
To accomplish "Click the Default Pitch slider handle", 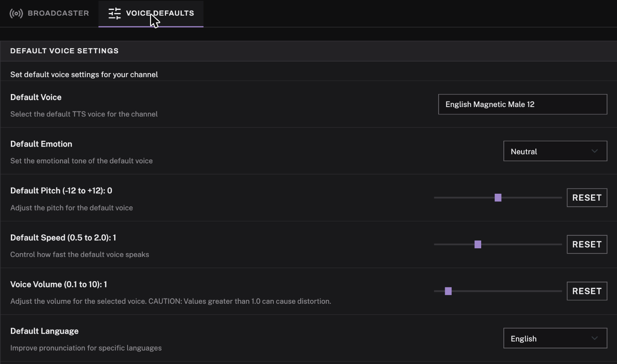I will (x=498, y=198).
